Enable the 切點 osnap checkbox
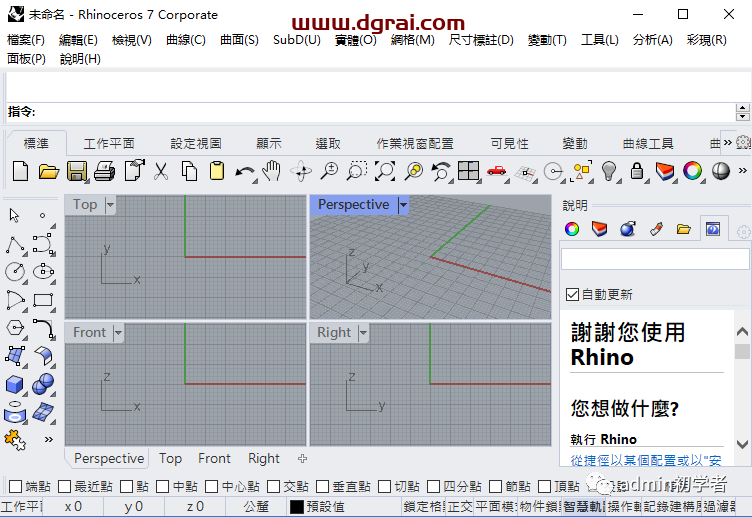The image size is (752, 517). 384,486
